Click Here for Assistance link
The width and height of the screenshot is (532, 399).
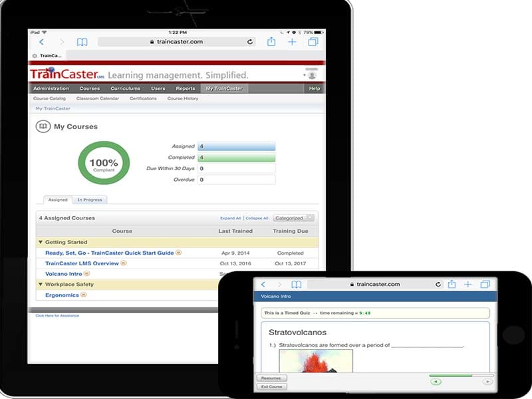coord(57,315)
